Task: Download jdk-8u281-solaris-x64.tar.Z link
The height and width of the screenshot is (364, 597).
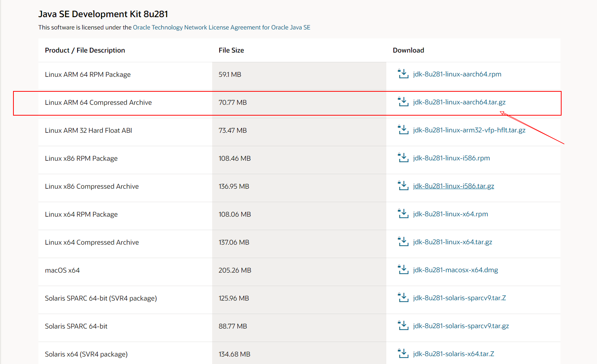Action: coord(453,354)
